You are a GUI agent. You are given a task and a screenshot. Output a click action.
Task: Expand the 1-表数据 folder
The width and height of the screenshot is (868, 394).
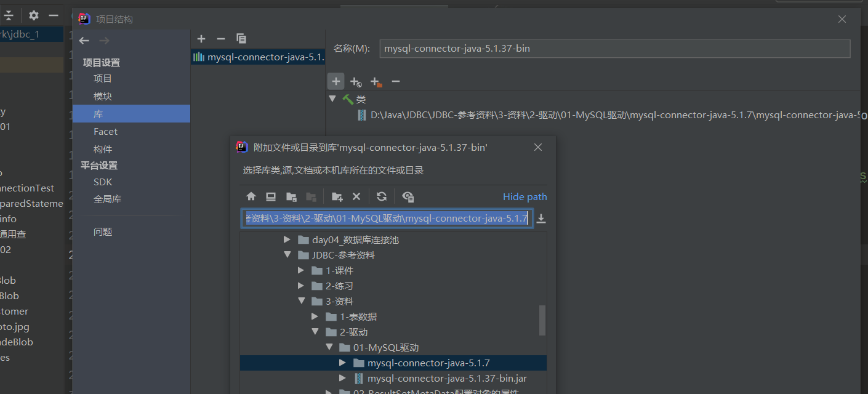[315, 316]
